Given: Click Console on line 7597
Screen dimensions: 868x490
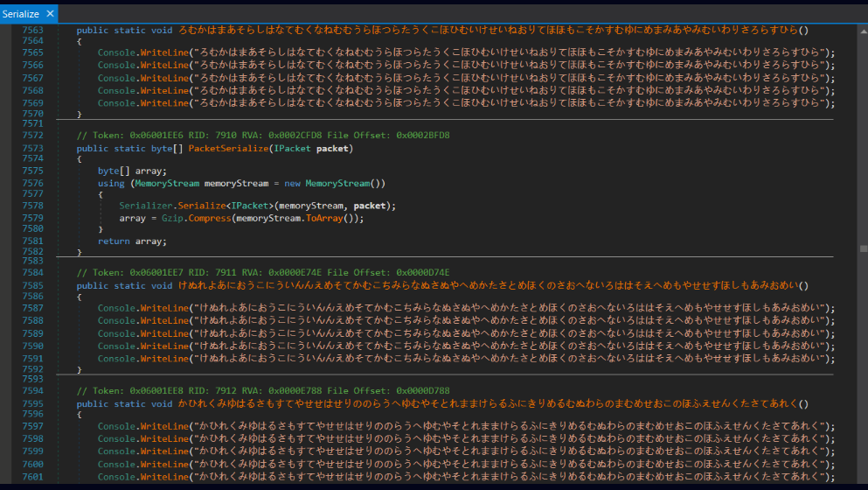Looking at the screenshot, I should [x=117, y=426].
